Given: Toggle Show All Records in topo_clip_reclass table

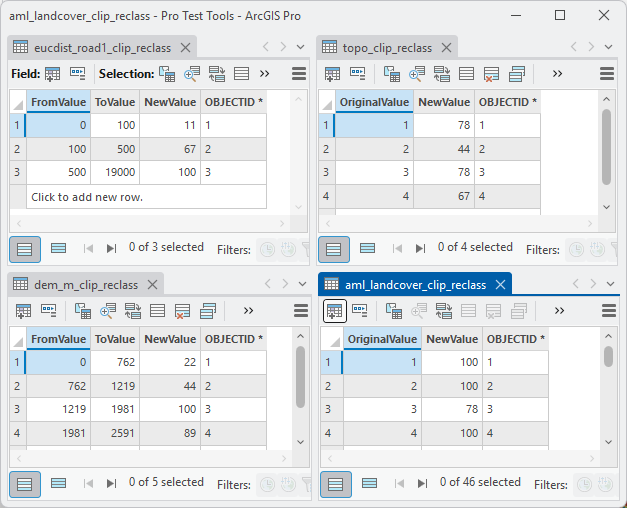Looking at the screenshot, I should 334,249.
